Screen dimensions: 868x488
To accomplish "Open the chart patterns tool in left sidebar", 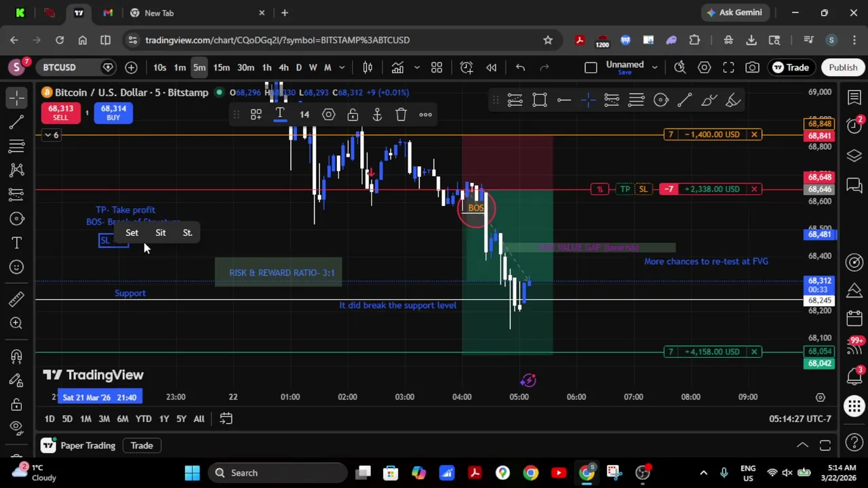I will click(17, 170).
